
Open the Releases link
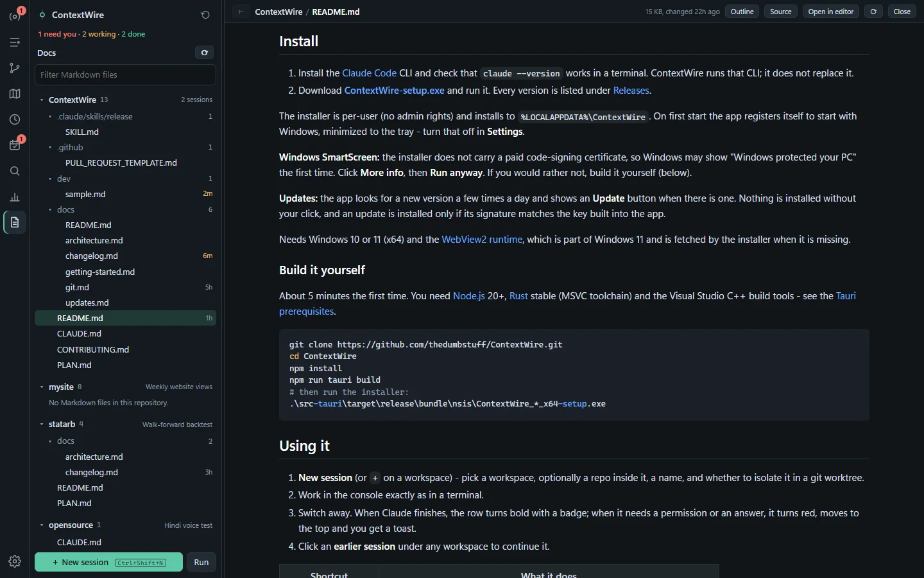pos(631,91)
